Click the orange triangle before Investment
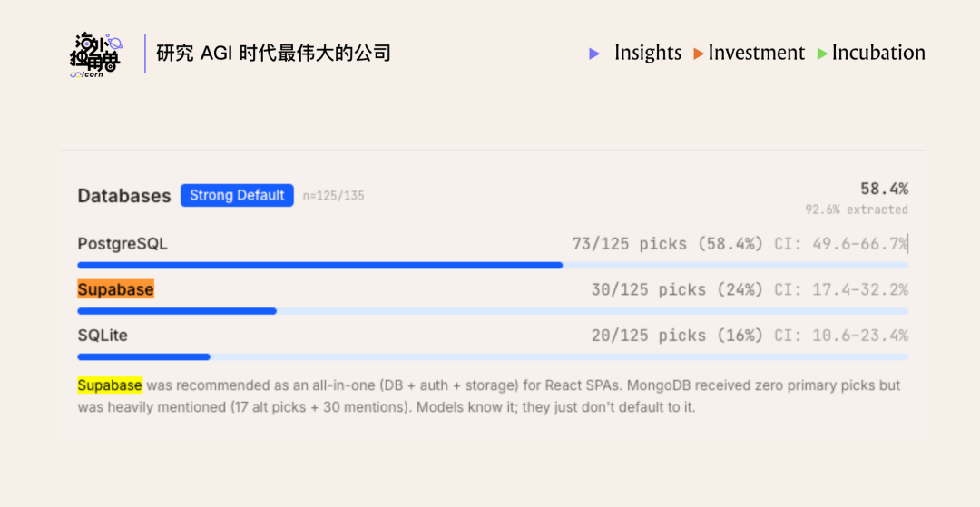Viewport: 980px width, 507px height. tap(699, 54)
